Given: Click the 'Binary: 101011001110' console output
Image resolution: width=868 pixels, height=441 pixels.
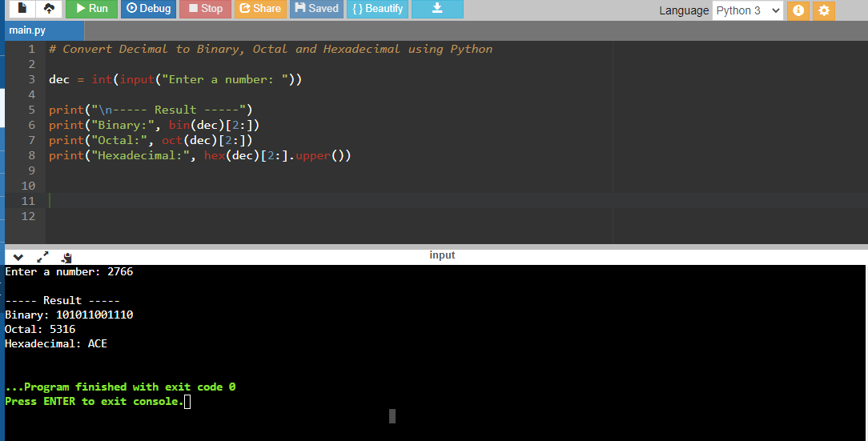Looking at the screenshot, I should (x=69, y=315).
